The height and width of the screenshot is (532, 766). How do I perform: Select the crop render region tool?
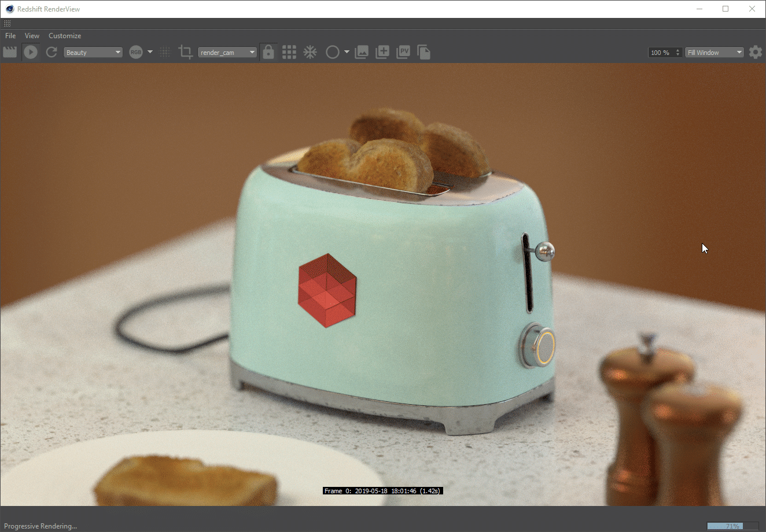pos(186,52)
